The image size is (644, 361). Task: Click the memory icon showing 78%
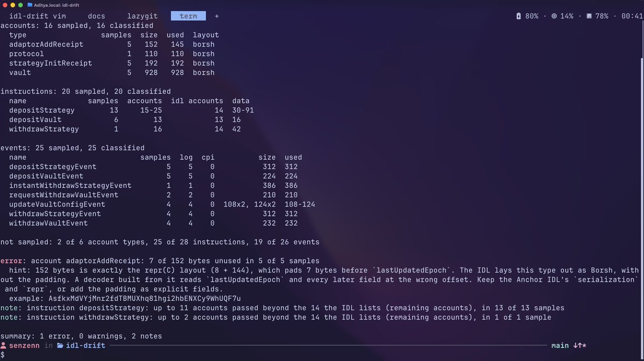(589, 16)
